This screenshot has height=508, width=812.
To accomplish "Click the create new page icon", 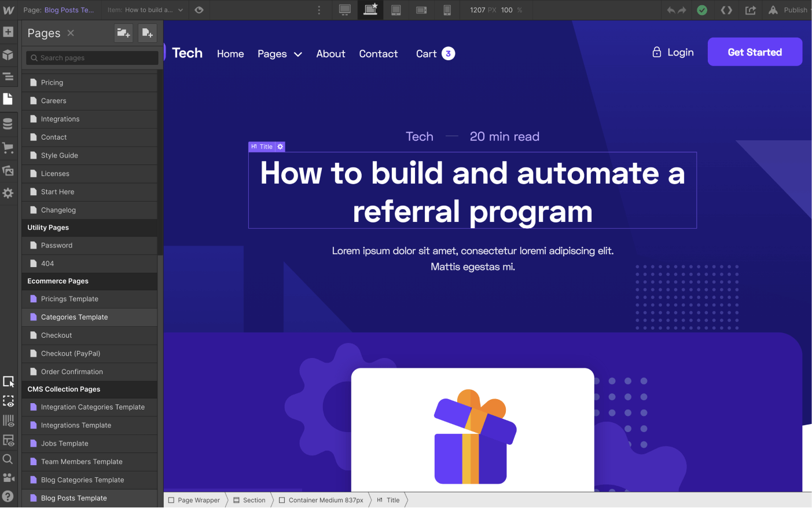I will point(148,33).
